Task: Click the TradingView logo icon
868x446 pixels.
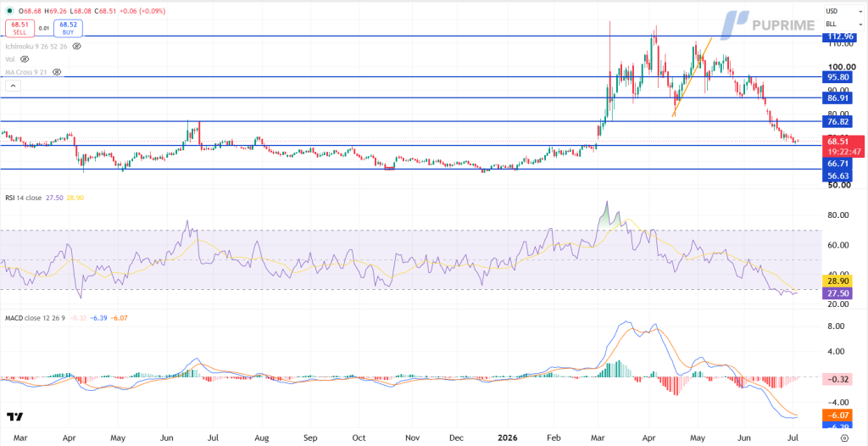Action: (14, 416)
